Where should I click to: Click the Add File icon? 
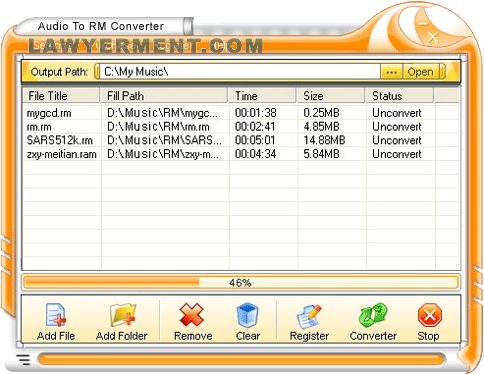point(56,315)
